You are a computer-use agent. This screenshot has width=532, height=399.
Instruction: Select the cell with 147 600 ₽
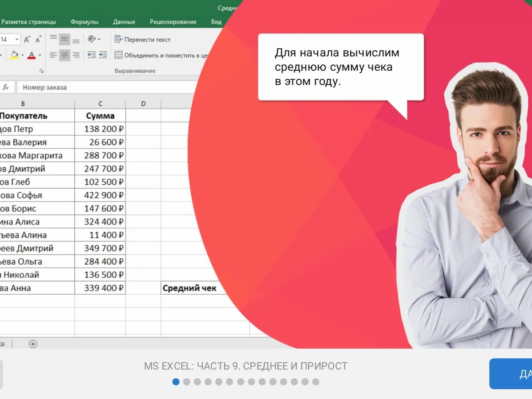pos(100,208)
